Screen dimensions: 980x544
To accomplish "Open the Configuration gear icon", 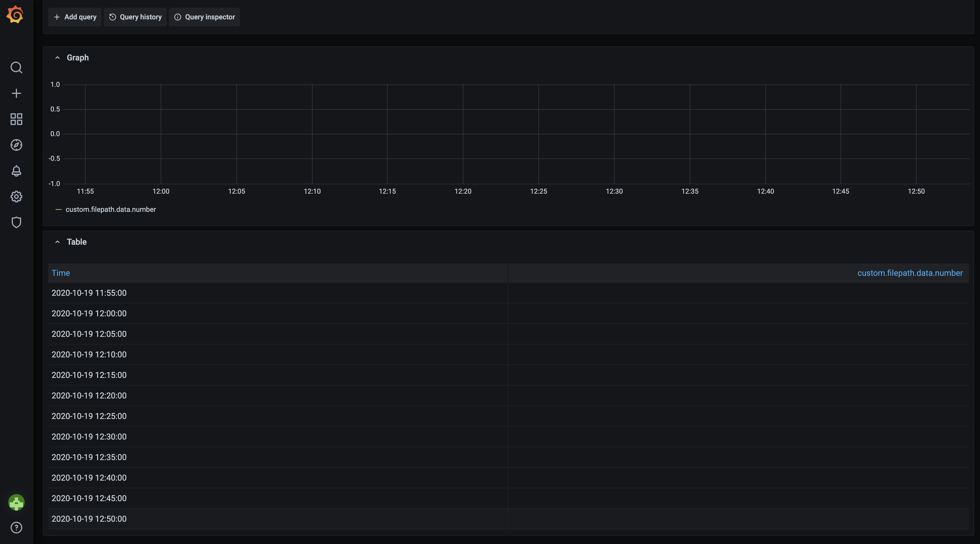I will pos(16,196).
